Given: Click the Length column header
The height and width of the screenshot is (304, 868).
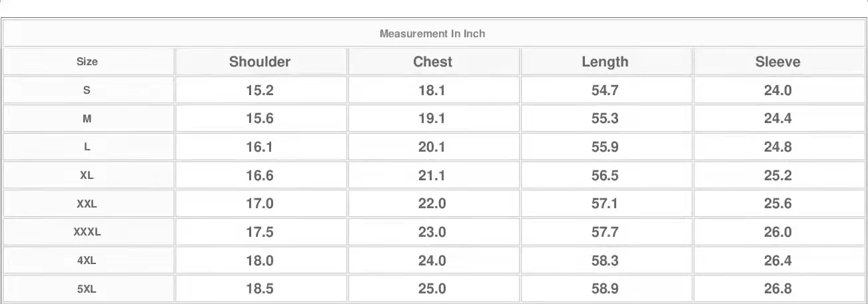Looking at the screenshot, I should point(605,62).
